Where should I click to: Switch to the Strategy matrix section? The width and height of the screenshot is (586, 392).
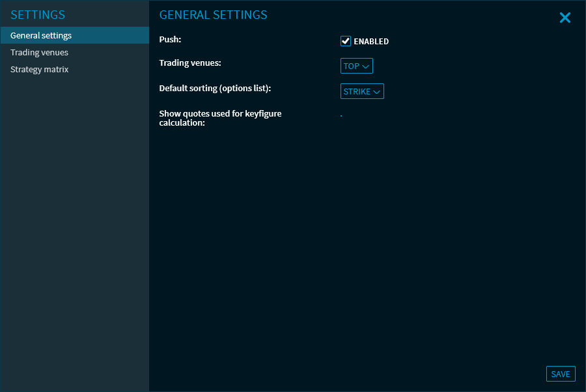pyautogui.click(x=39, y=70)
